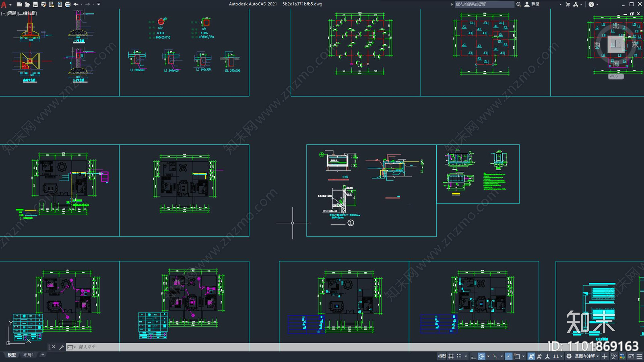Expand the undo history dropdown
Viewport: 644px width, 362px height.
tap(82, 4)
